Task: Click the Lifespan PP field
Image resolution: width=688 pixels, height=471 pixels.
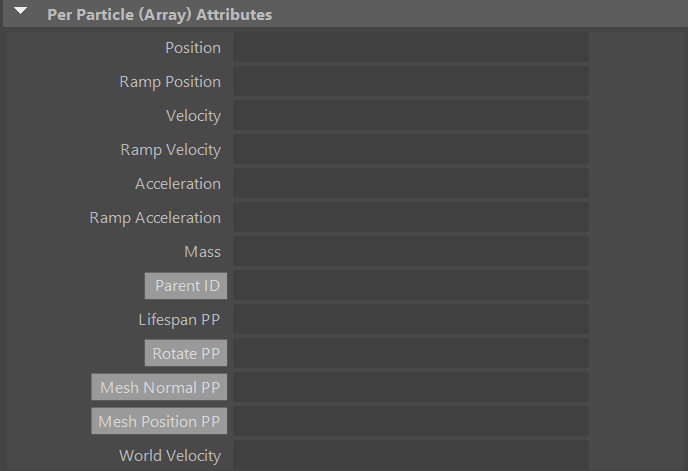Action: [410, 320]
